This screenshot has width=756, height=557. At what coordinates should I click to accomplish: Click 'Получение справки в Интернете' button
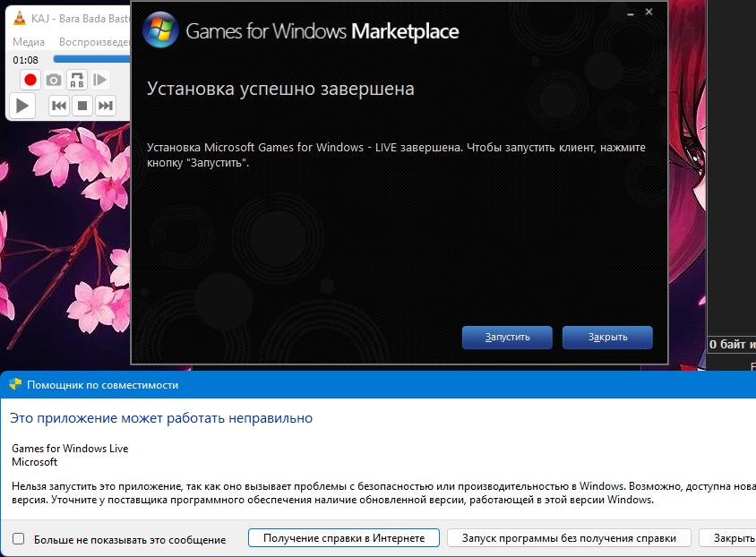tap(344, 538)
